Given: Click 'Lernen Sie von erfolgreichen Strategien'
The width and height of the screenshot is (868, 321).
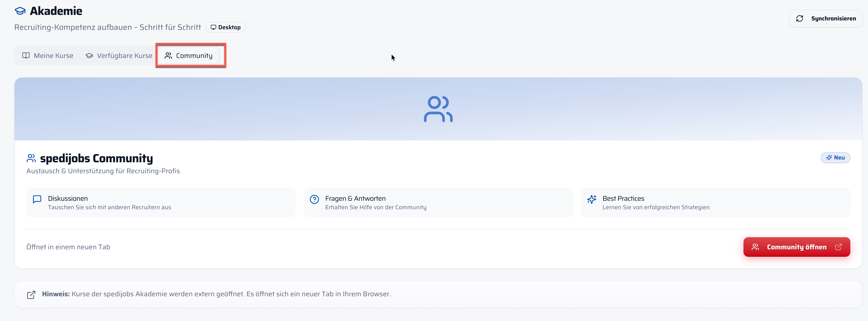Looking at the screenshot, I should point(656,207).
